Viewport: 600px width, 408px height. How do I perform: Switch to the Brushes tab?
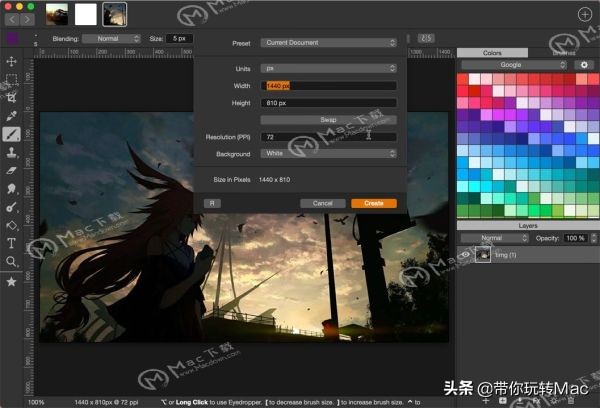pyautogui.click(x=564, y=53)
